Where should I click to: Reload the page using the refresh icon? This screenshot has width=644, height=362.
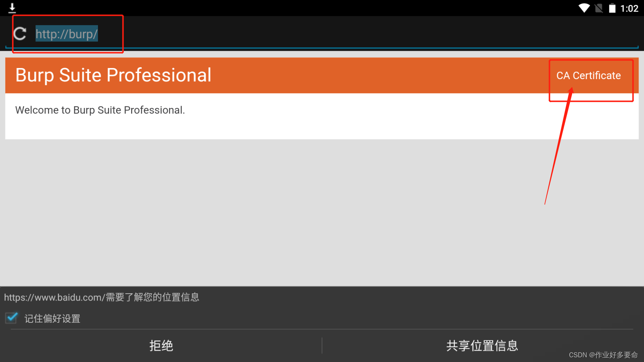[20, 33]
